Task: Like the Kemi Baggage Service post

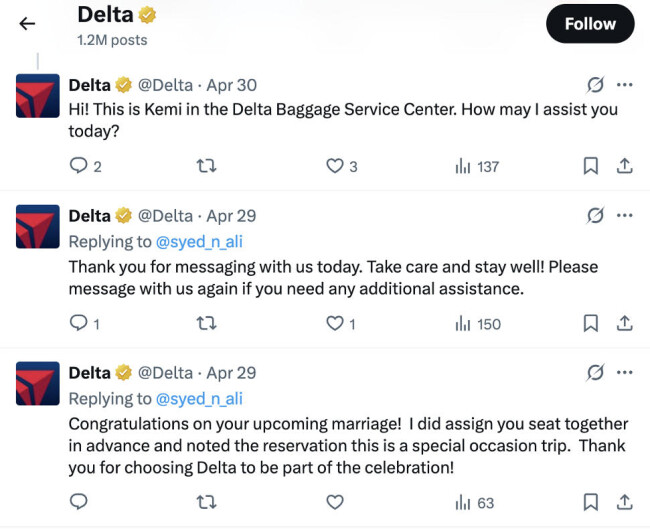Action: [335, 167]
